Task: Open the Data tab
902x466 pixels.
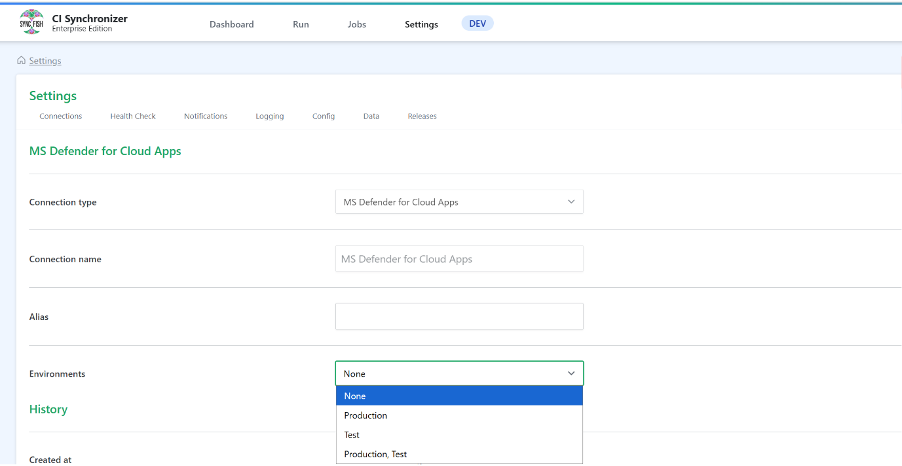Action: pyautogui.click(x=371, y=116)
